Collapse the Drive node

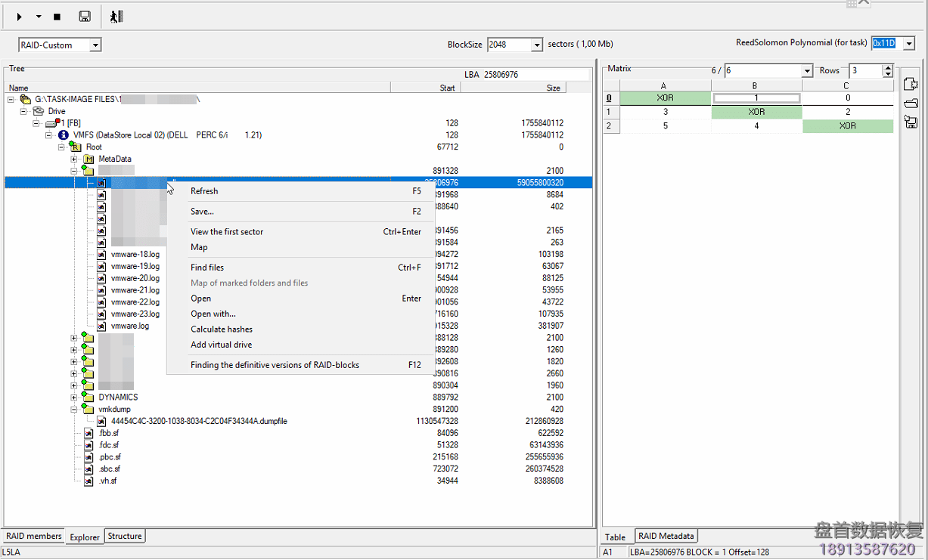[23, 111]
